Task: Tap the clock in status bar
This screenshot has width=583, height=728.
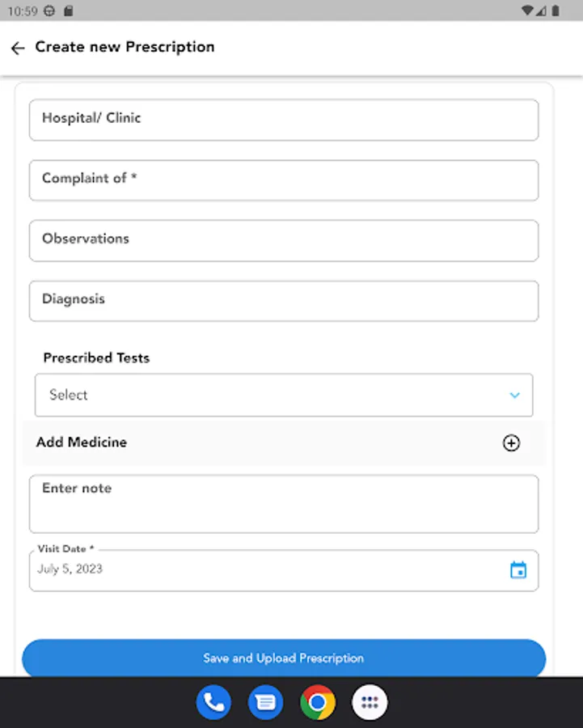Action: 22,11
